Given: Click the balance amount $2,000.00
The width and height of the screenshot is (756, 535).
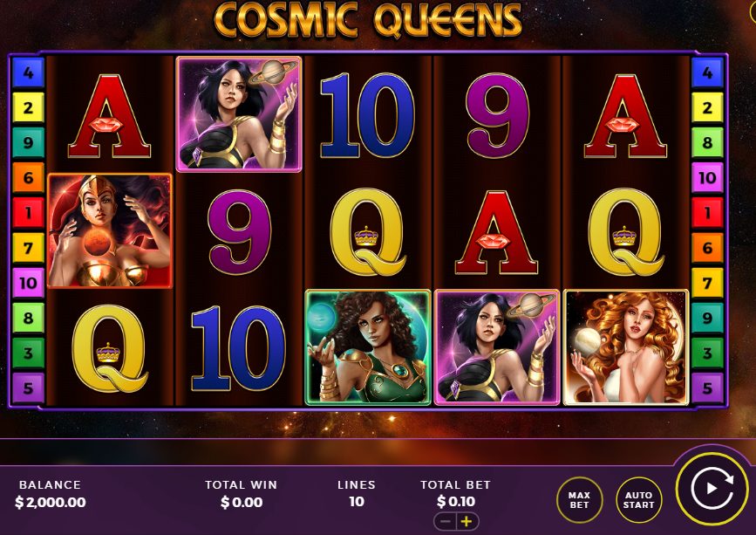Looking at the screenshot, I should coord(51,502).
